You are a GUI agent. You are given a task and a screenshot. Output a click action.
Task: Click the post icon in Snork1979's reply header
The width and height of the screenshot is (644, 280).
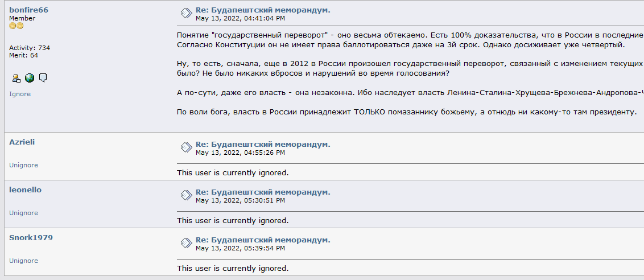point(187,244)
